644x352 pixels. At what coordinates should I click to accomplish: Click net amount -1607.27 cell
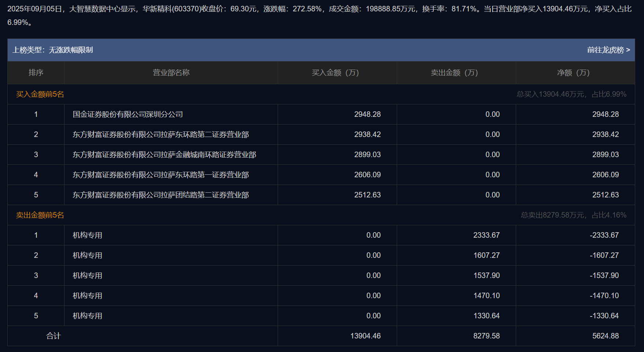(604, 255)
